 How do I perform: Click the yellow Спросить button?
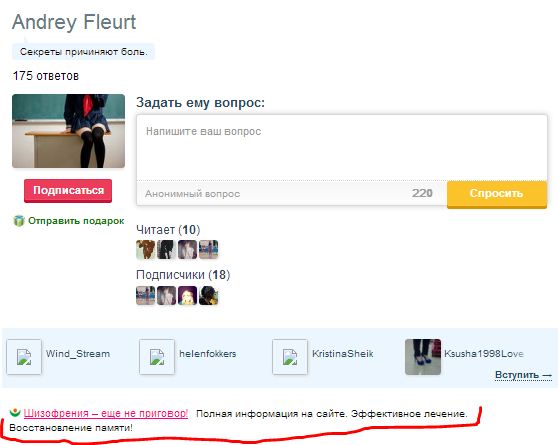pyautogui.click(x=497, y=194)
